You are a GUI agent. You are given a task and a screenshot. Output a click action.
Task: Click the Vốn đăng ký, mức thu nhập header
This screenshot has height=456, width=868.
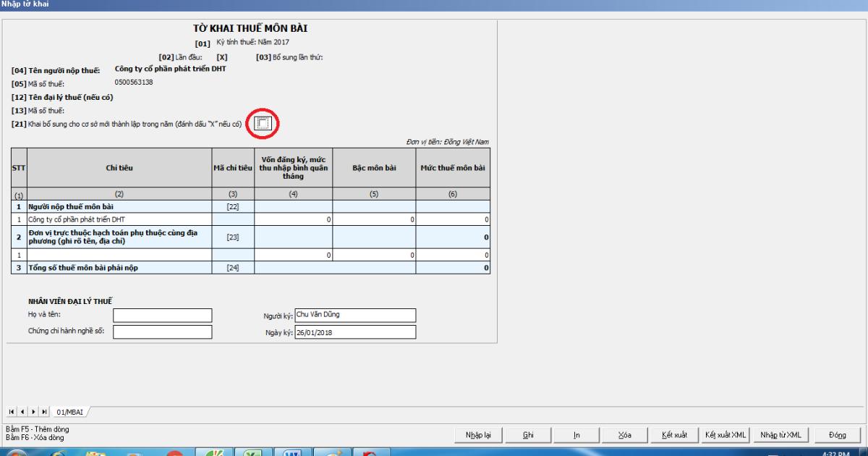(293, 168)
